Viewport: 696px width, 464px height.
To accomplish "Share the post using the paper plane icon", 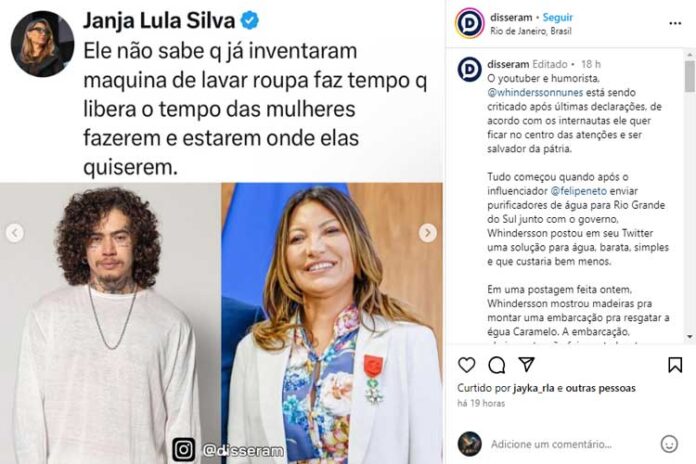I will point(526,365).
